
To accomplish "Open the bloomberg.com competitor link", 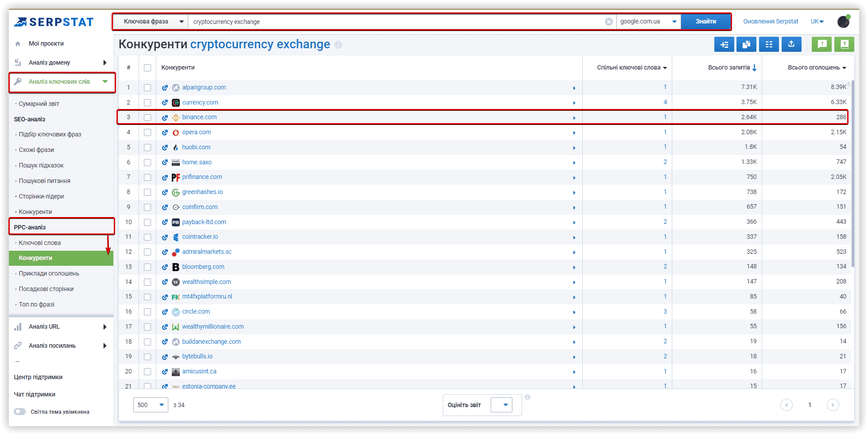I will [203, 267].
